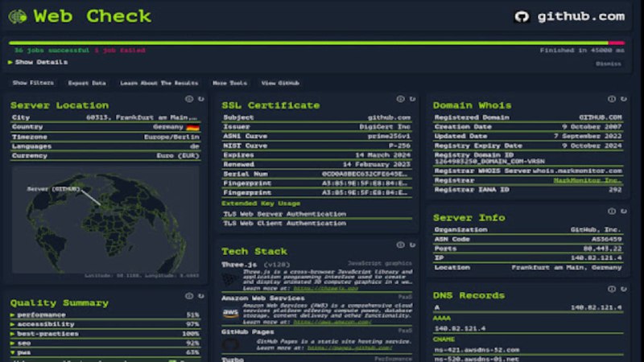Expand the accessibility score row

click(105, 324)
